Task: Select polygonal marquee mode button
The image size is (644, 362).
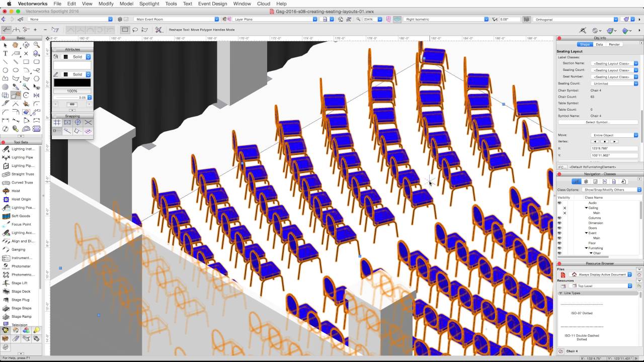Action: 145,30
